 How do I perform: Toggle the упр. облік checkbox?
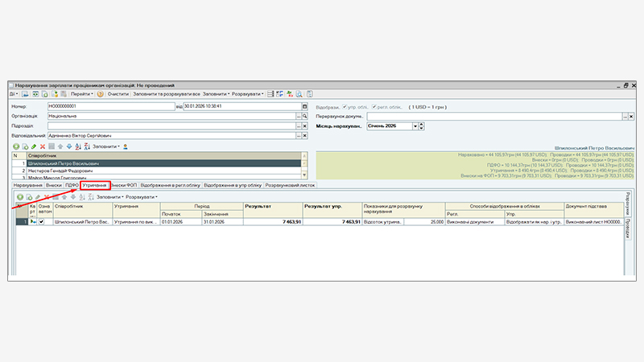pyautogui.click(x=345, y=106)
